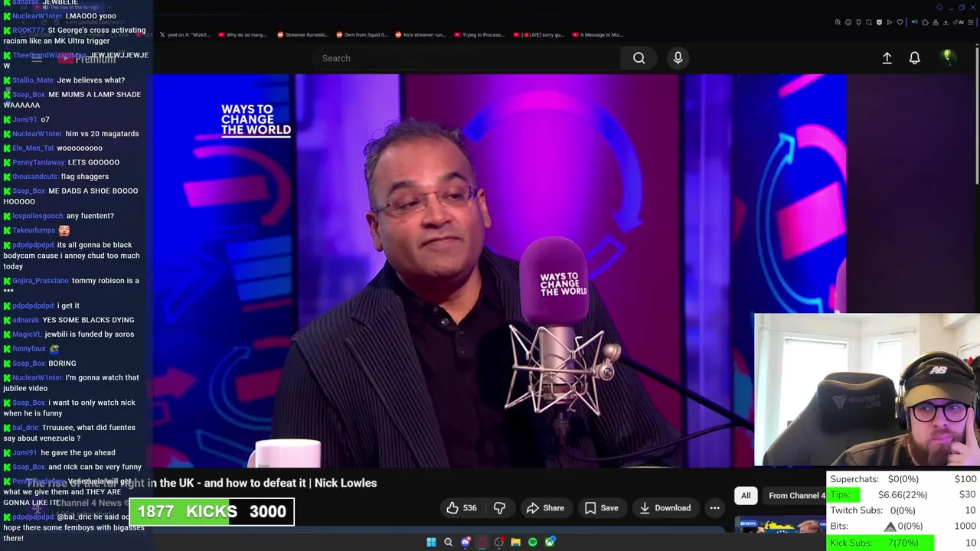Click the "Kick Subs:" goal label
This screenshot has width=980, height=551.
pyautogui.click(x=851, y=543)
